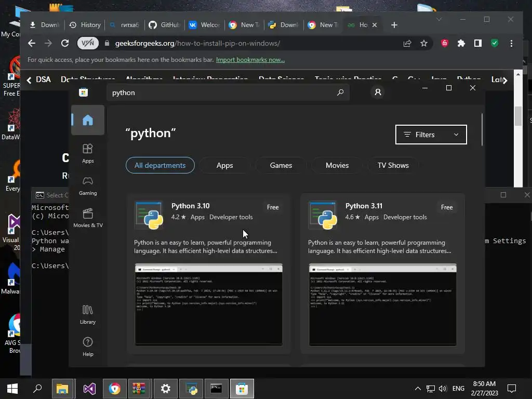The width and height of the screenshot is (532, 399).
Task: Click the VPN badge in Chrome address bar
Action: coord(88,43)
